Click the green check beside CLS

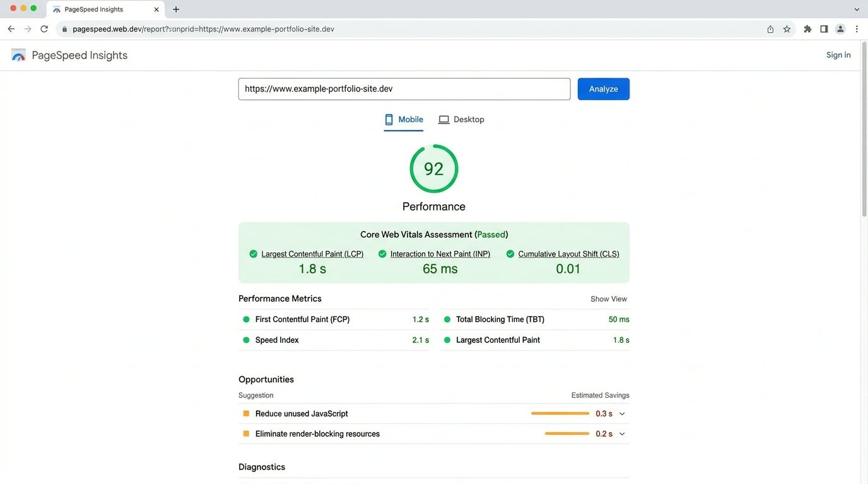point(510,254)
